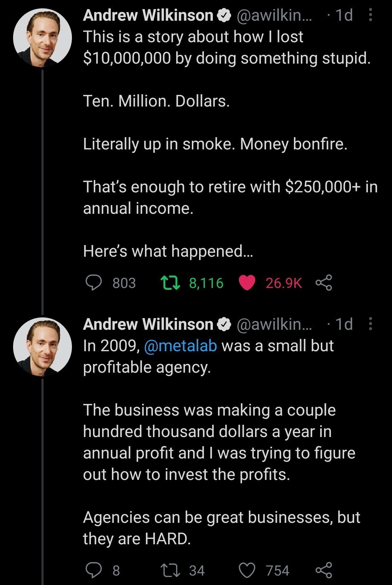
Task: Open the first tweet's profile photo
Action: (43, 38)
